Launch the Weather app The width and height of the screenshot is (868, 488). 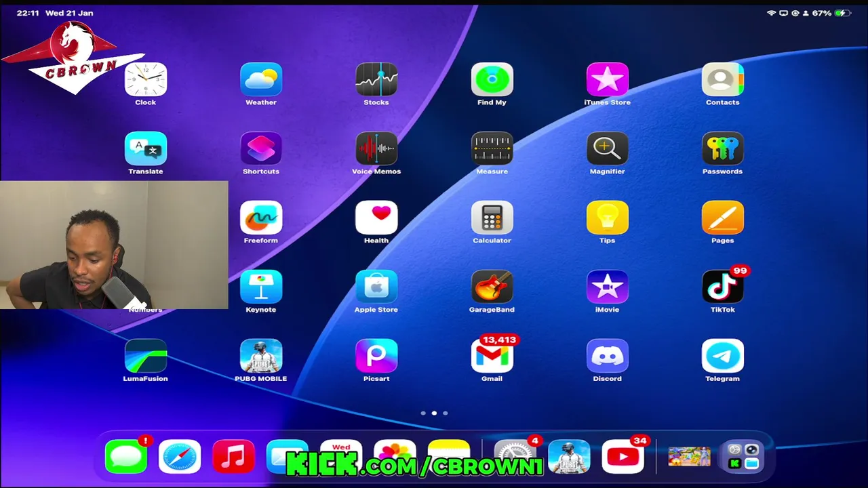pos(261,79)
